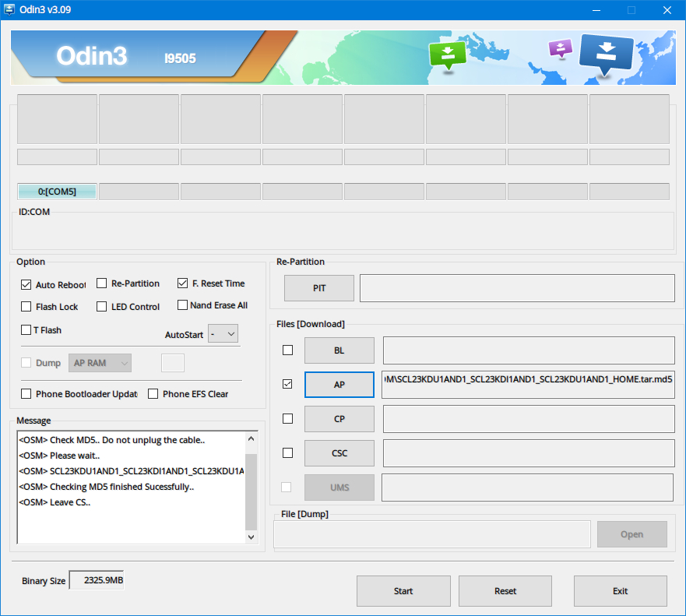Click the 'Please wait..' log line
The image size is (686, 616).
[x=59, y=456]
